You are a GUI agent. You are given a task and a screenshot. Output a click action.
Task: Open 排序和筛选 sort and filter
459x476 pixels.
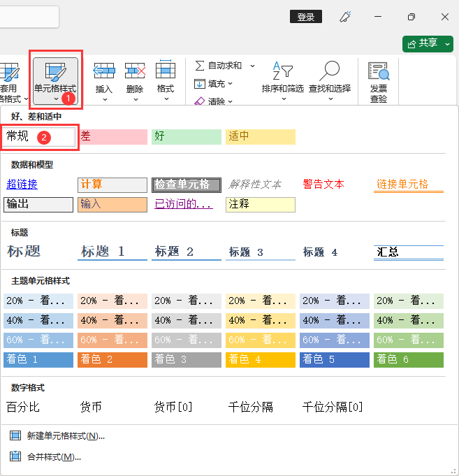[x=283, y=81]
